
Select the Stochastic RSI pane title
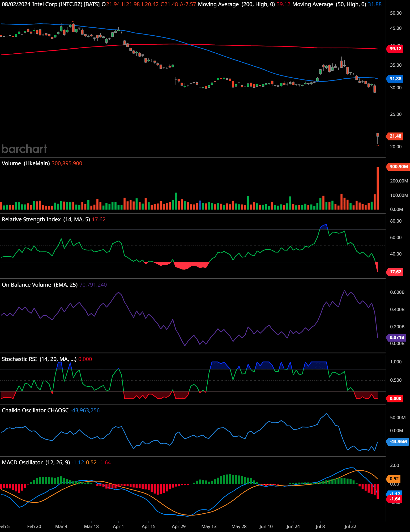pos(39,359)
